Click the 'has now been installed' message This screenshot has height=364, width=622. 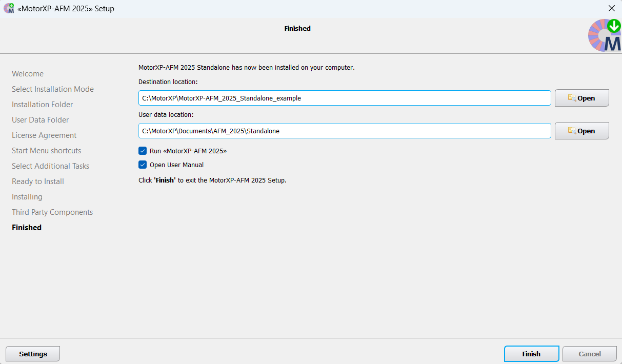[x=247, y=67]
